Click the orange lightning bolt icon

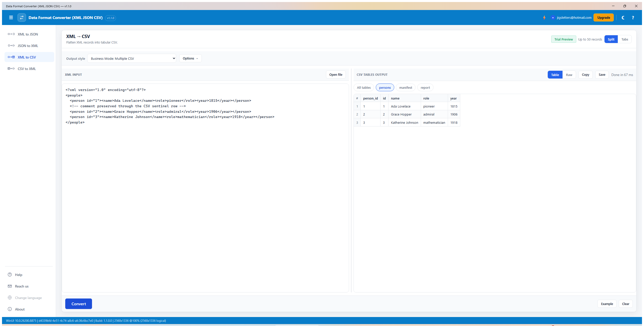(x=544, y=17)
